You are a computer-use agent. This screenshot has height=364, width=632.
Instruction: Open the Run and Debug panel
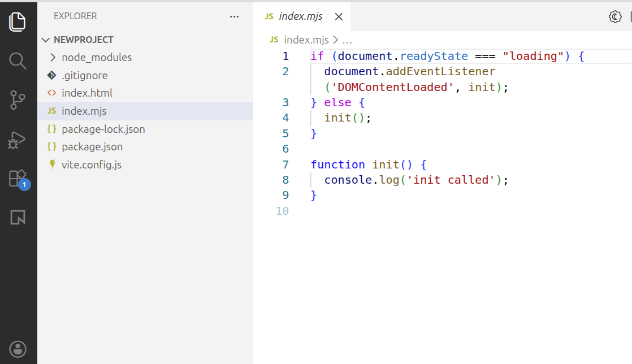pyautogui.click(x=18, y=138)
